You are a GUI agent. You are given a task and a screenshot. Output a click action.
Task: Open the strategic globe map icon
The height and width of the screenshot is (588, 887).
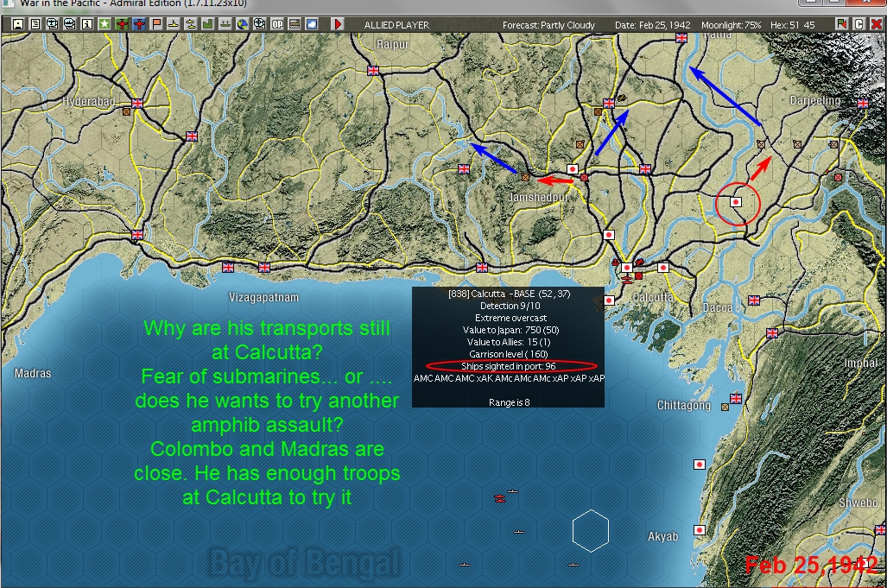244,25
